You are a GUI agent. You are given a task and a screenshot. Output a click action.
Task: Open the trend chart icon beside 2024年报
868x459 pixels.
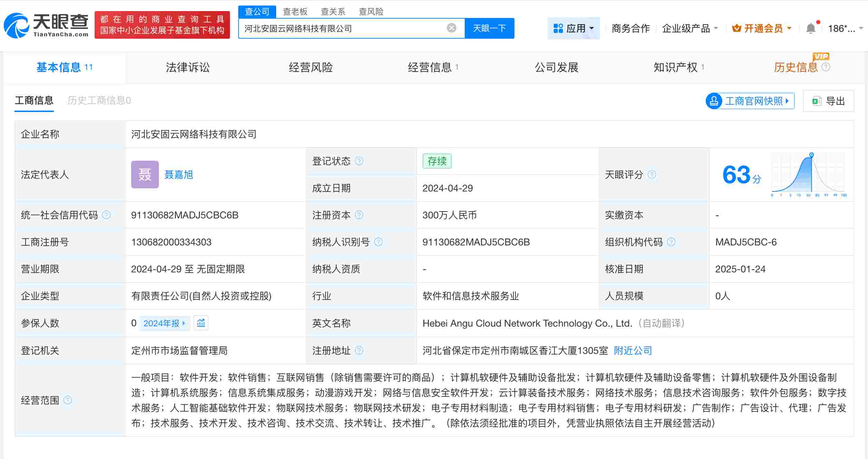(x=201, y=323)
